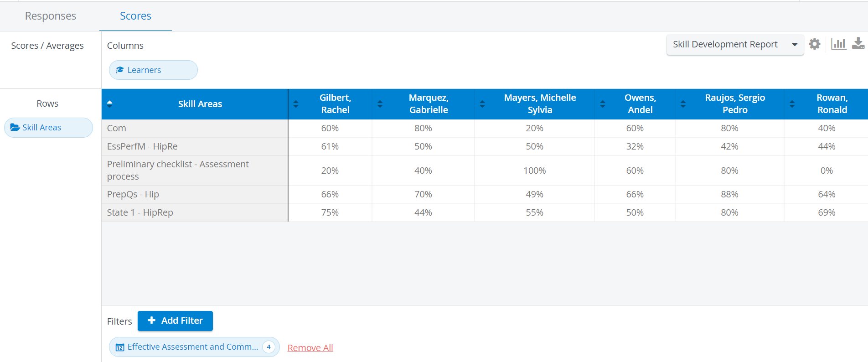Sort by Marquez, Gabrielle column arrows
Image resolution: width=868 pixels, height=362 pixels.
(380, 104)
